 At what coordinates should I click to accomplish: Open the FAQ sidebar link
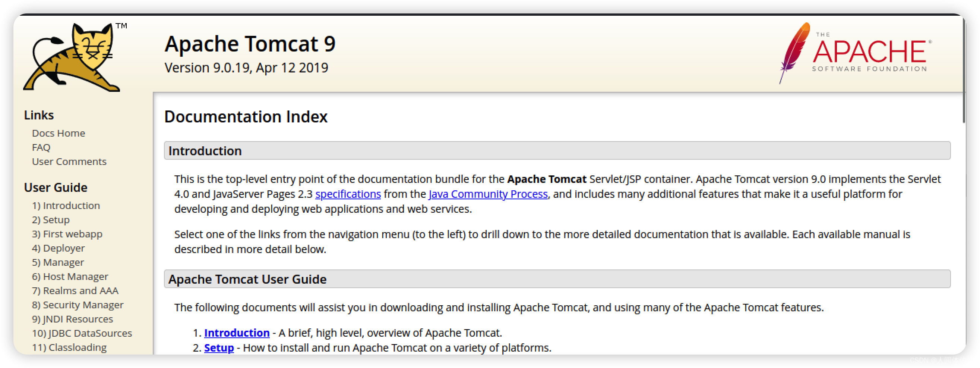(x=41, y=147)
